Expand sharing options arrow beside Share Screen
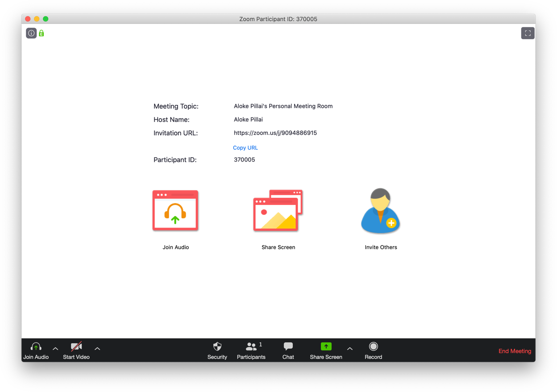This screenshot has height=392, width=557. (x=350, y=349)
